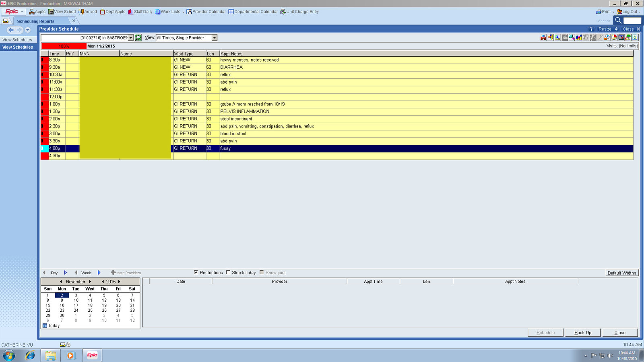Select the 8:30a GI NEW appointment row
The image size is (644, 362).
tap(337, 60)
